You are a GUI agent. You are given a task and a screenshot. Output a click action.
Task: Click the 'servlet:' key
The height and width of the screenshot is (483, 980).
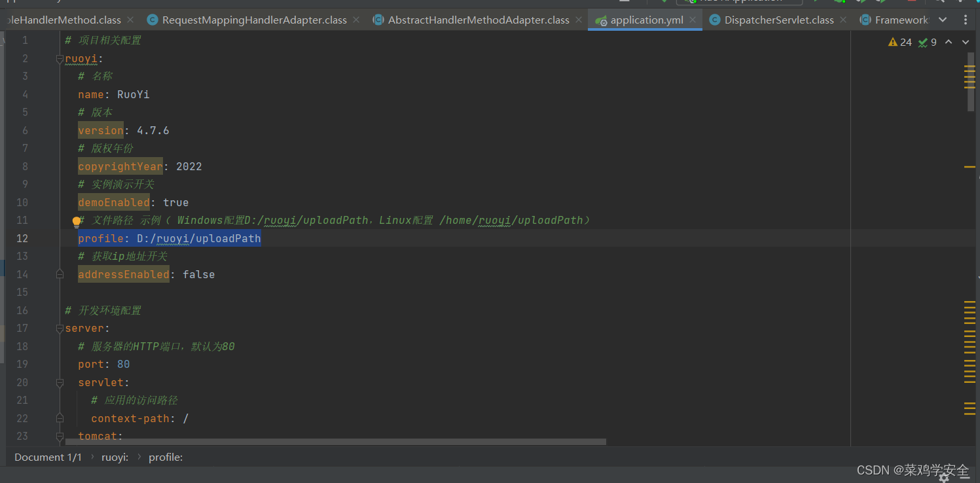pyautogui.click(x=103, y=382)
